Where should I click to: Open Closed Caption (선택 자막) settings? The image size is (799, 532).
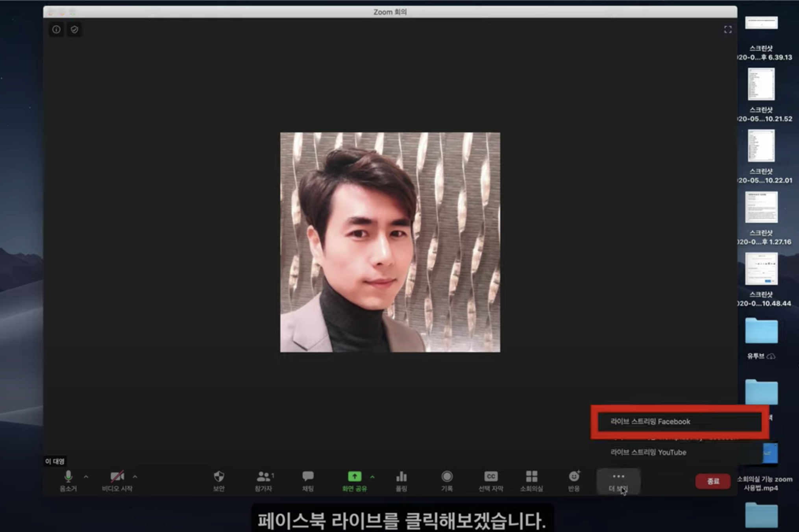point(491,481)
